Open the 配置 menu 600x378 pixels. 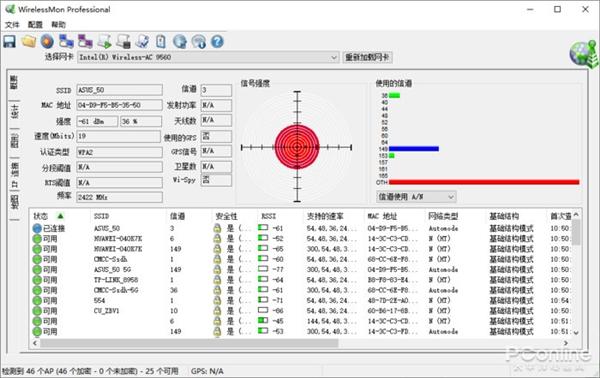(x=35, y=24)
